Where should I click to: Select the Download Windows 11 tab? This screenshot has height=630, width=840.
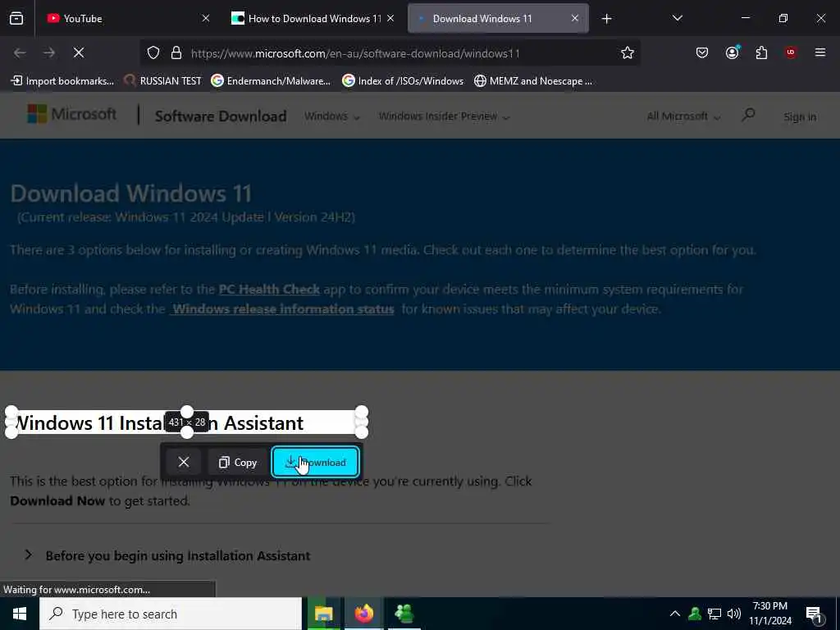498,18
